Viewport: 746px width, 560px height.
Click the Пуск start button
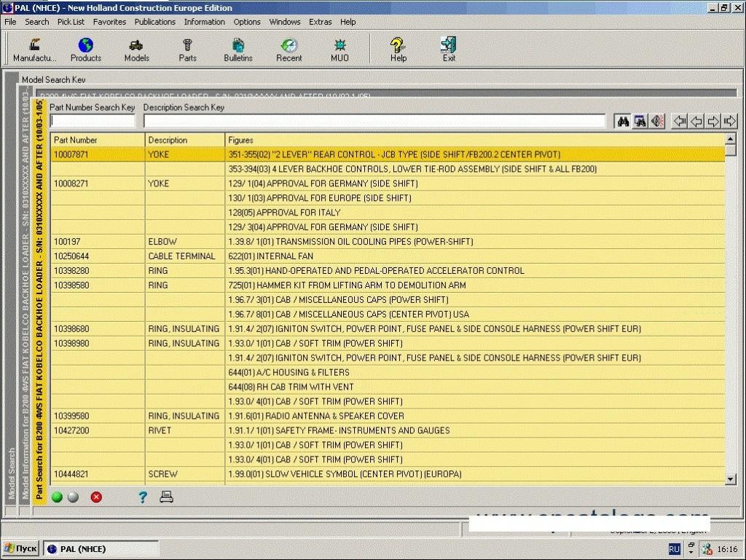(x=20, y=548)
